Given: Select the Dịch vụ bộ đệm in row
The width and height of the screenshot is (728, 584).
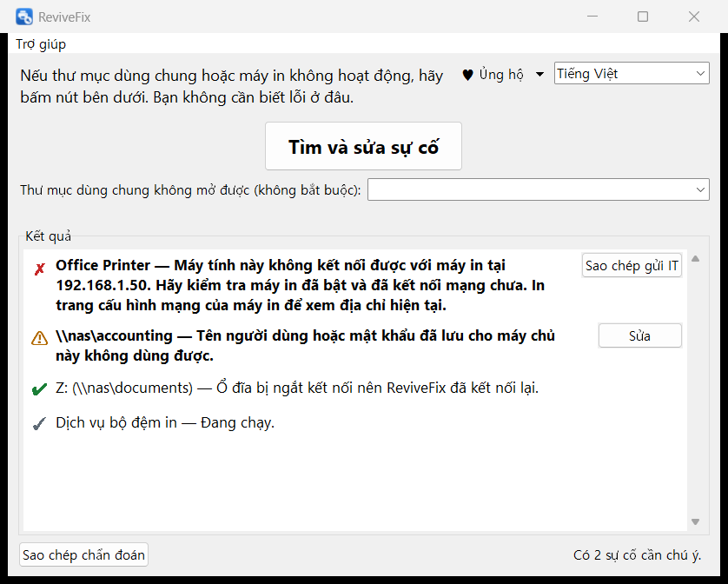Looking at the screenshot, I should [165, 422].
